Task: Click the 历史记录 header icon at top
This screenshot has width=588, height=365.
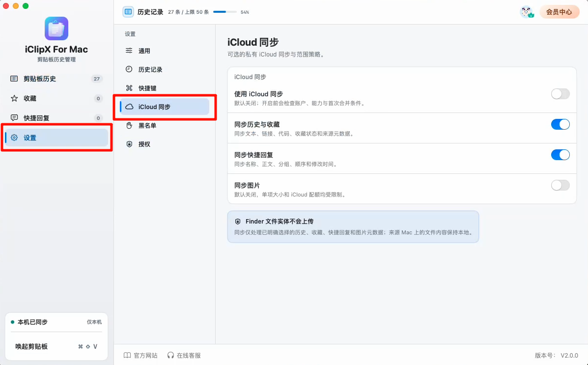Action: (x=128, y=12)
